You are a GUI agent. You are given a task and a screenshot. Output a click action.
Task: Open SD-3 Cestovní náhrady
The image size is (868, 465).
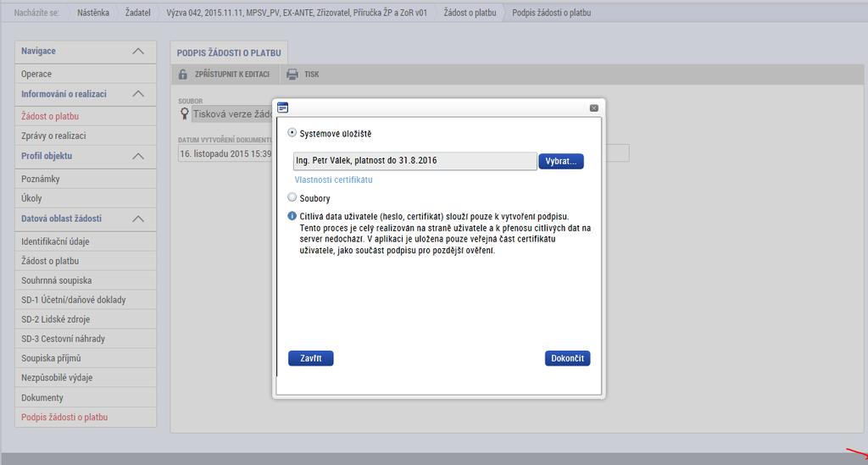(86, 339)
